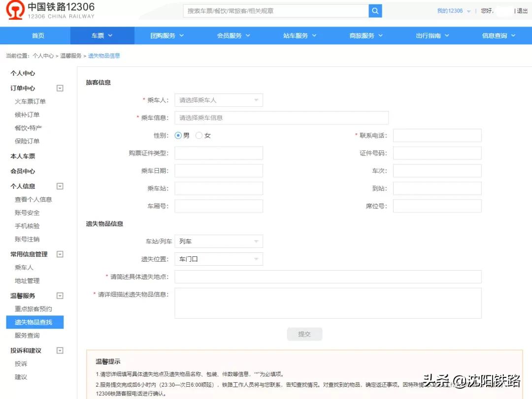Click the 提交 submit button
This screenshot has height=399, width=532.
304,334
